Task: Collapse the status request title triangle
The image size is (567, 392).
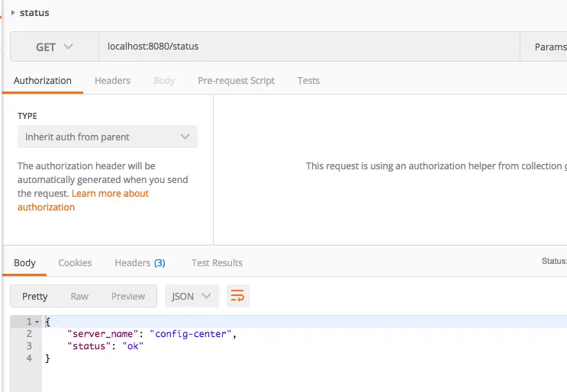Action: pos(13,13)
